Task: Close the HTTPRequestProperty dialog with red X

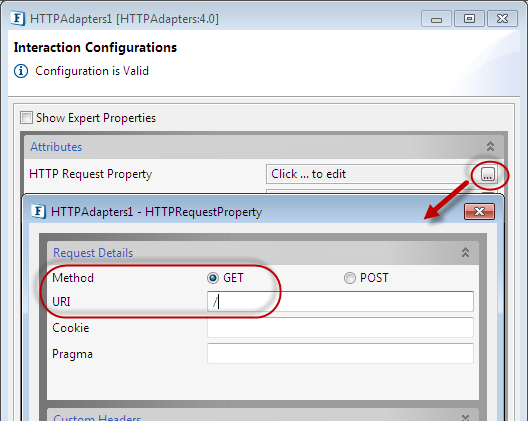Action: 479,212
